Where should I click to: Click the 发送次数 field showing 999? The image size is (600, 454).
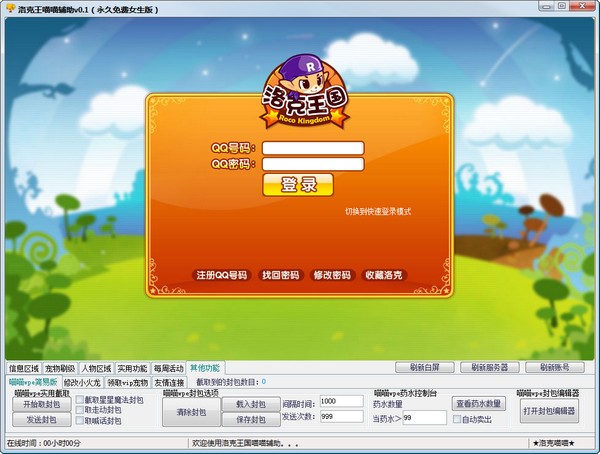(341, 416)
